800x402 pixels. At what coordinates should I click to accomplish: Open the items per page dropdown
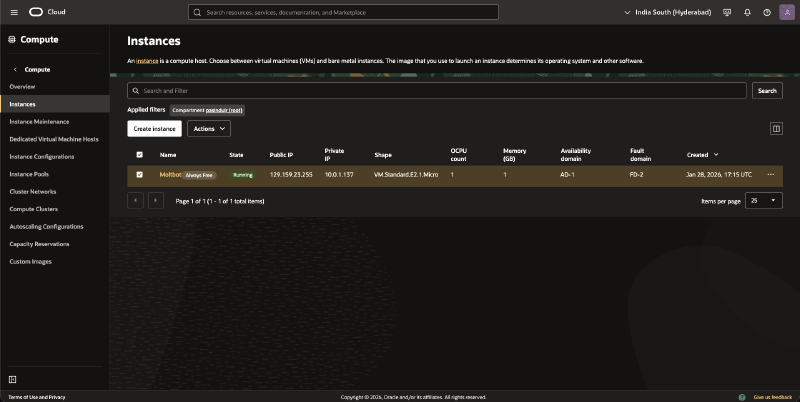pyautogui.click(x=764, y=200)
